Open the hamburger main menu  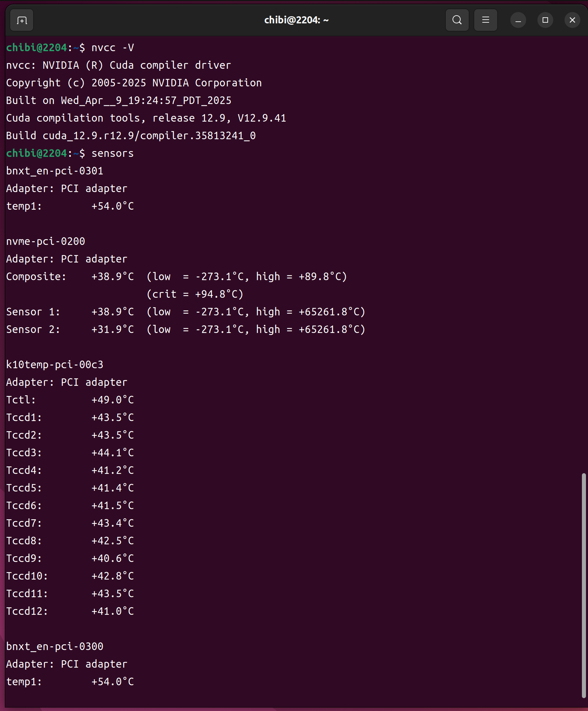(485, 20)
